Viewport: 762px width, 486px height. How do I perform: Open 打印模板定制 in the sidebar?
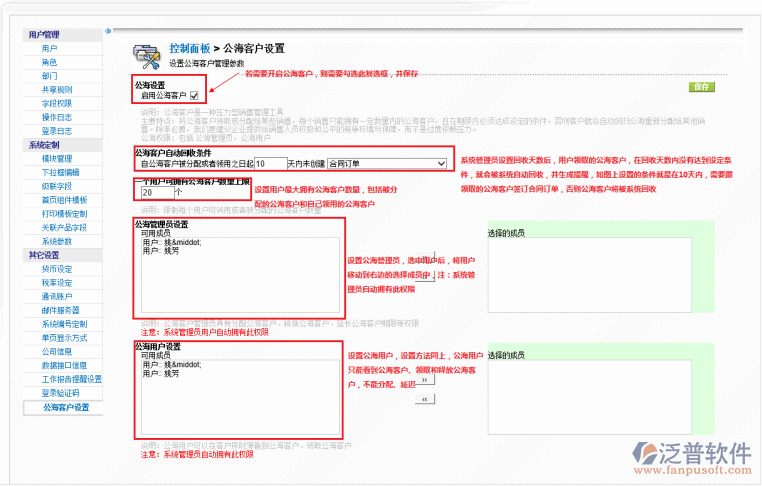(65, 214)
